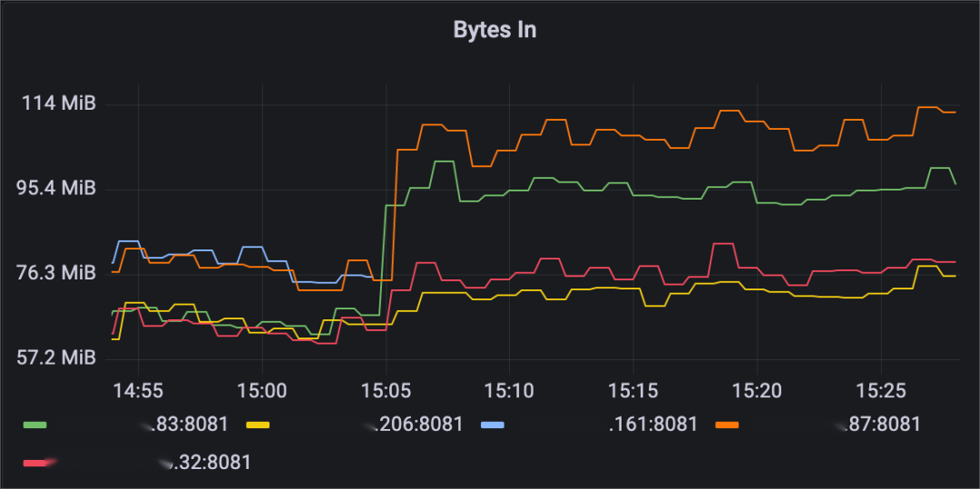Click the blue line plateau near 15:00

click(x=252, y=247)
